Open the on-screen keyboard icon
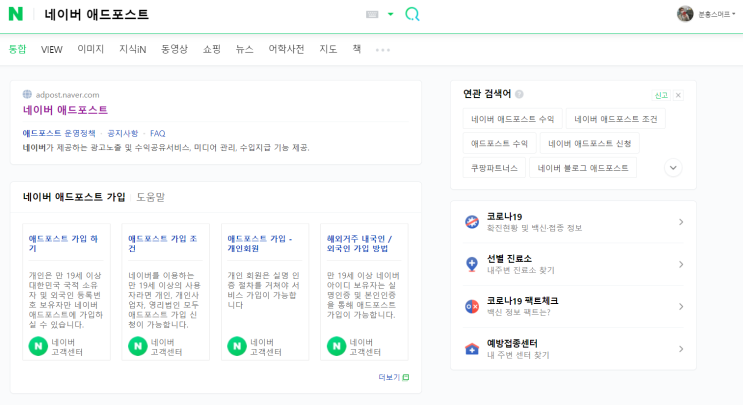The image size is (743, 405). click(372, 14)
